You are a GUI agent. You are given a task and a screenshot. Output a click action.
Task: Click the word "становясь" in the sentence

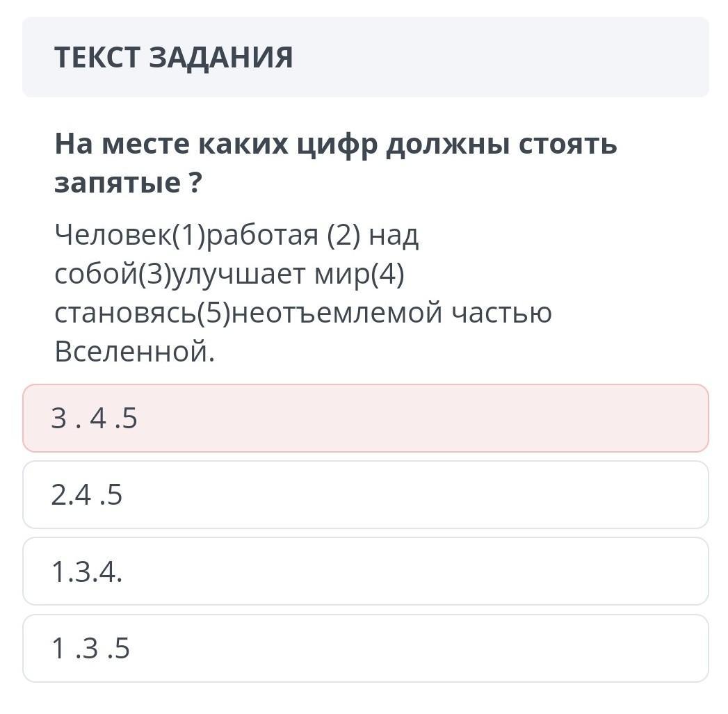125,313
